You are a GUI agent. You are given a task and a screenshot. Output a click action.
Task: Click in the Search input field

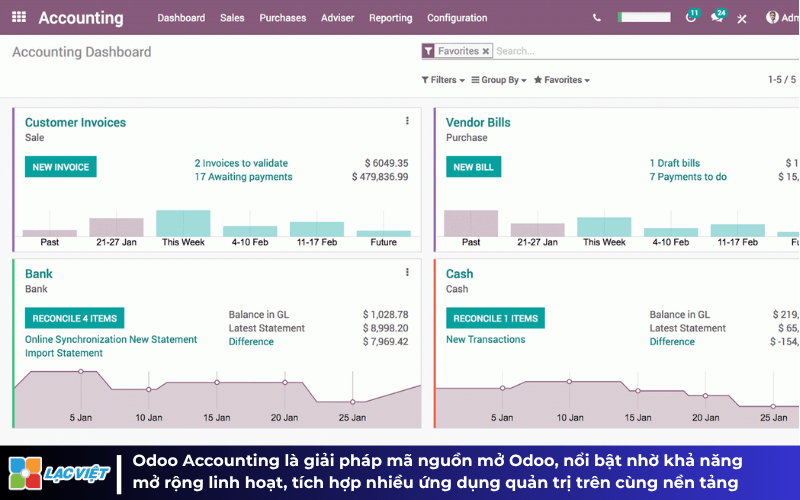click(645, 51)
